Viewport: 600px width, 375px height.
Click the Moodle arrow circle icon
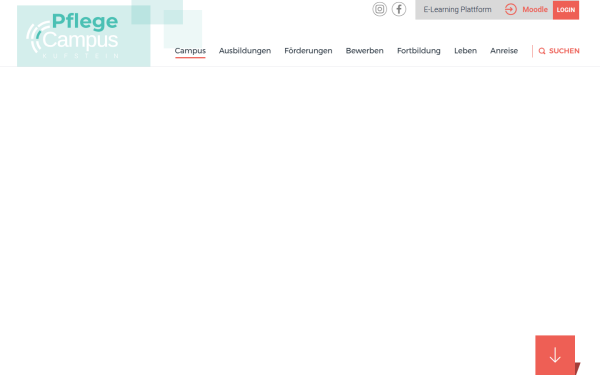point(511,10)
